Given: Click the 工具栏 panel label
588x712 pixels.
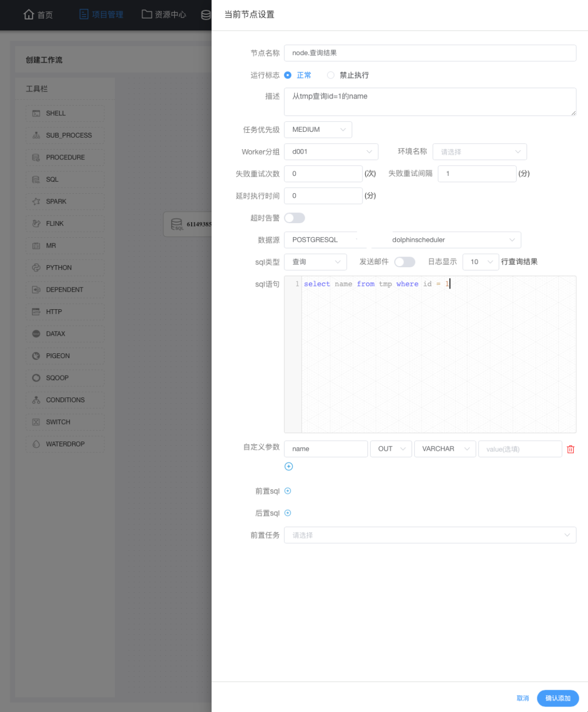Looking at the screenshot, I should click(37, 89).
